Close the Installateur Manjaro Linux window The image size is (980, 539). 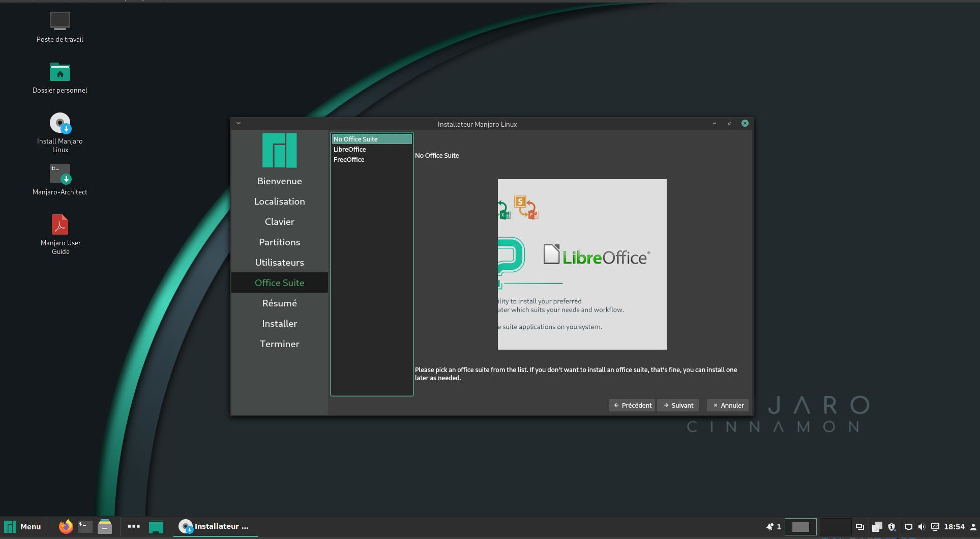tap(745, 123)
